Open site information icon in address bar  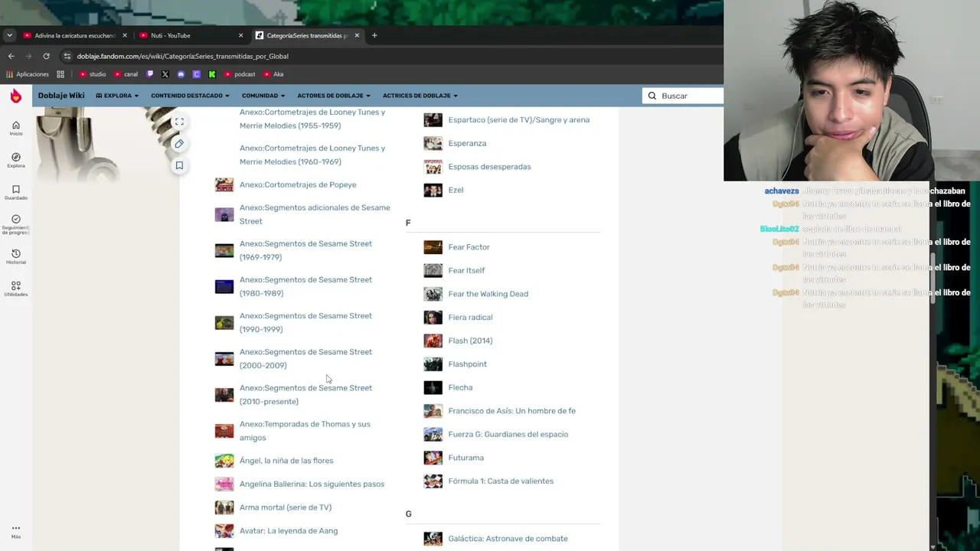[67, 56]
